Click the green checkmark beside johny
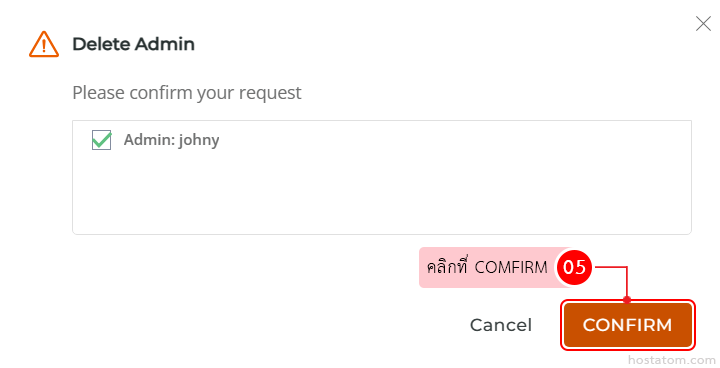The image size is (720, 368). click(101, 140)
